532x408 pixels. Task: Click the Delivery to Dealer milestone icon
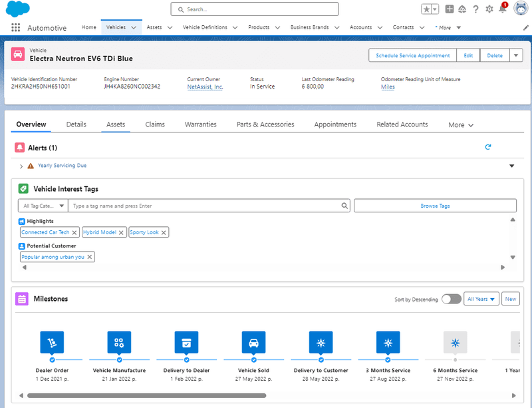click(x=186, y=342)
